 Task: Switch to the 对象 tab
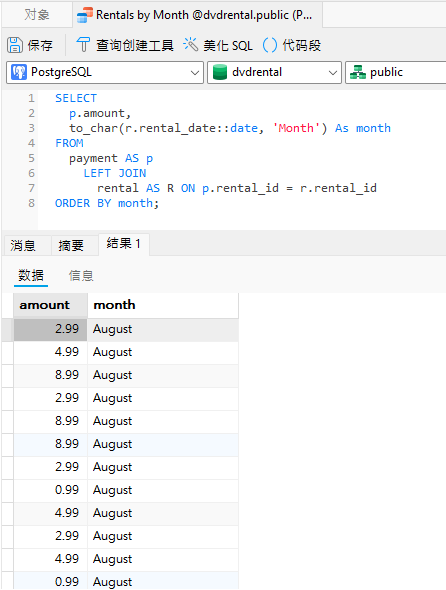pyautogui.click(x=37, y=15)
